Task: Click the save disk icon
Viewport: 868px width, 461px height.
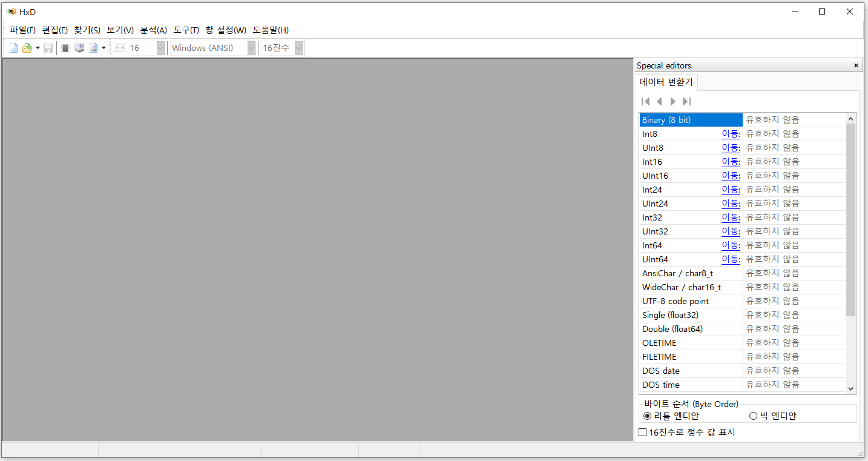Action: coord(48,48)
